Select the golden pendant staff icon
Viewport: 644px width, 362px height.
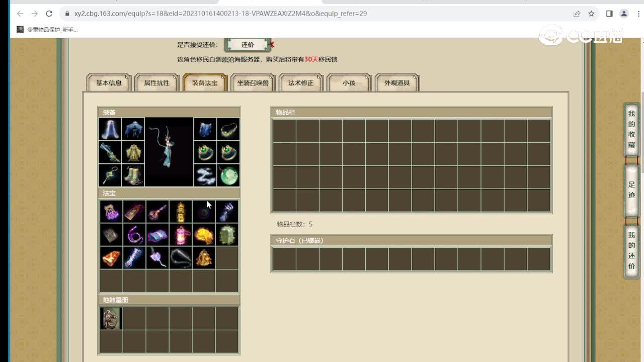110,175
